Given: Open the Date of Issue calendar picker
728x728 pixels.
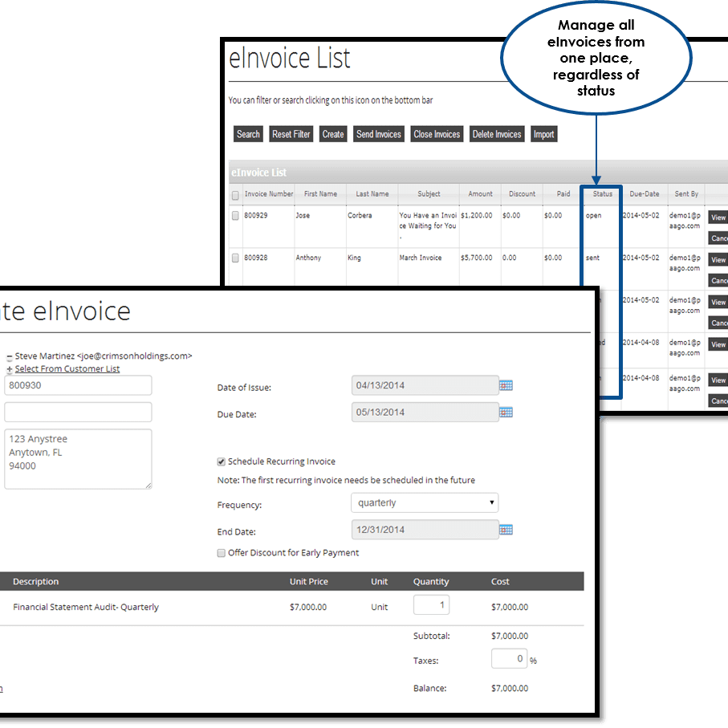Looking at the screenshot, I should click(x=505, y=385).
